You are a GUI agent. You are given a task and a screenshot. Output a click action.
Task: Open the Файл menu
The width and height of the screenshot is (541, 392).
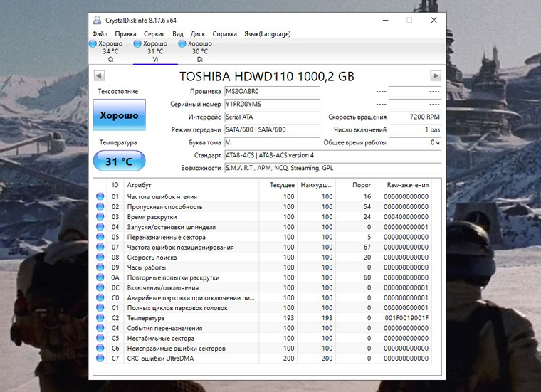100,33
